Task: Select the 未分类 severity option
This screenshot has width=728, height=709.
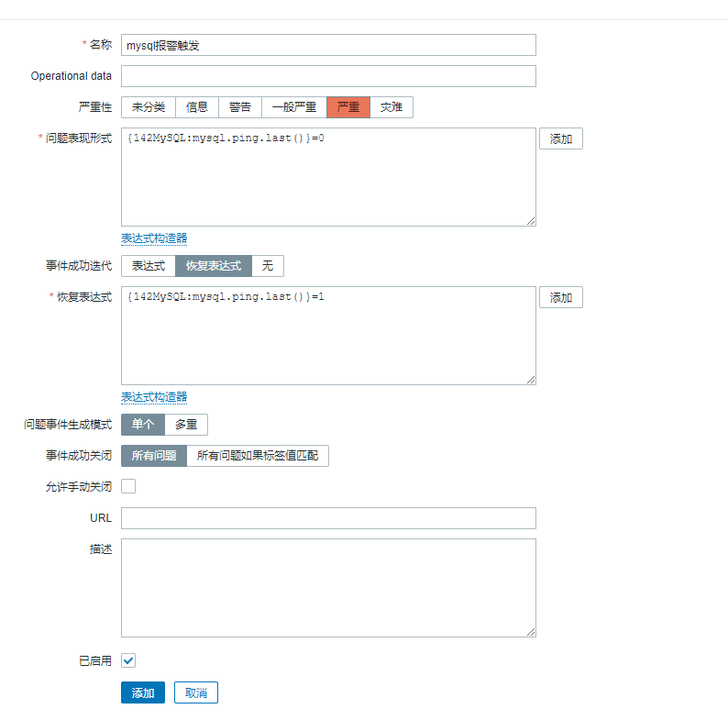Action: (149, 107)
